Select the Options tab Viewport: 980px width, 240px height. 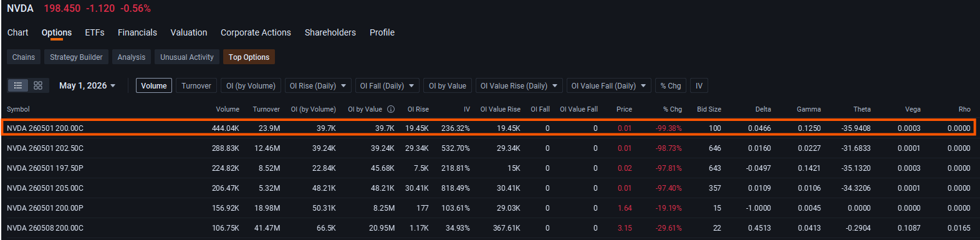(57, 32)
